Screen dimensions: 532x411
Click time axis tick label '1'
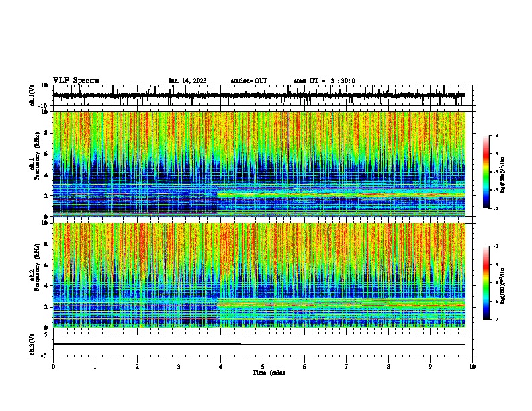click(x=95, y=366)
